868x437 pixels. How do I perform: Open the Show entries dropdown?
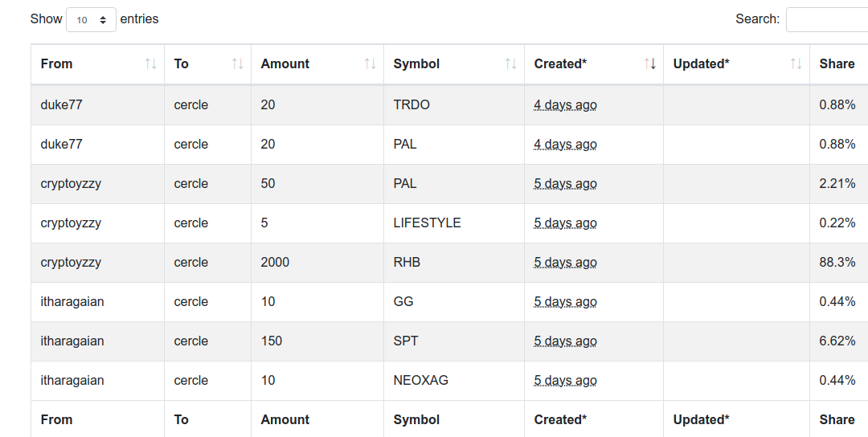tap(92, 20)
